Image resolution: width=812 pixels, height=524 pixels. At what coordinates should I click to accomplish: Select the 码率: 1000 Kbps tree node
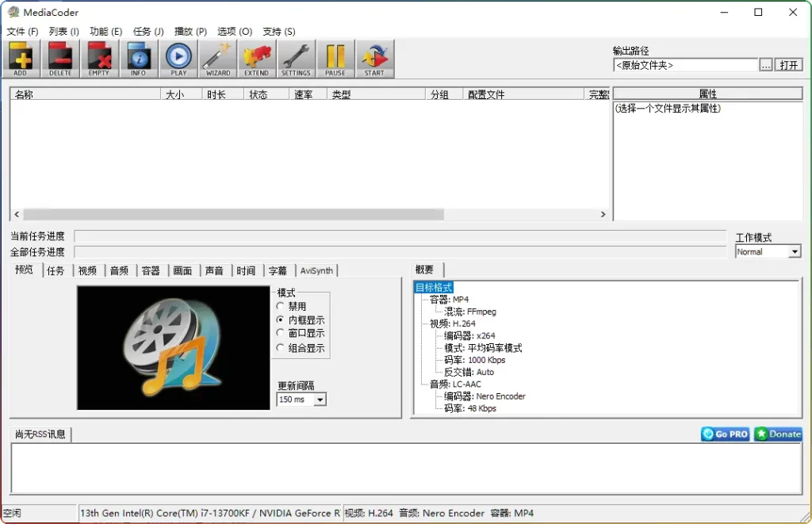coord(474,360)
